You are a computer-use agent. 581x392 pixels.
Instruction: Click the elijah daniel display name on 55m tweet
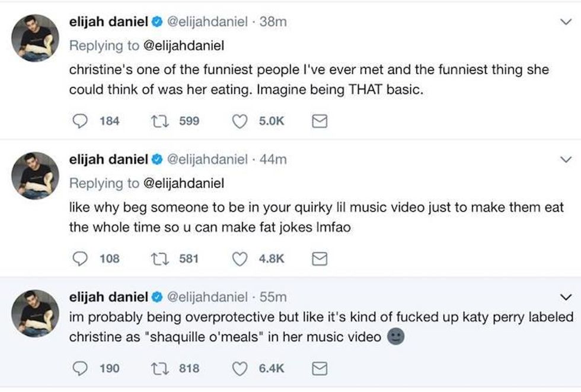108,297
